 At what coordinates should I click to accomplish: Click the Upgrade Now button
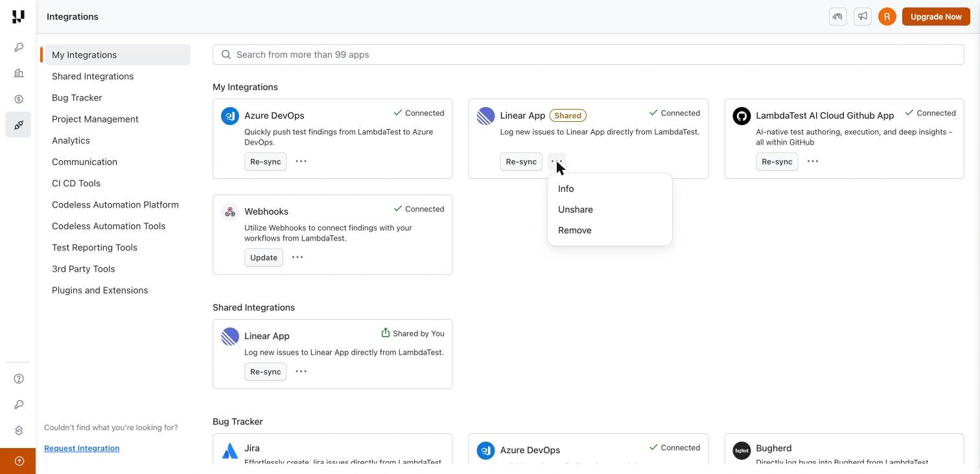[x=936, y=17]
